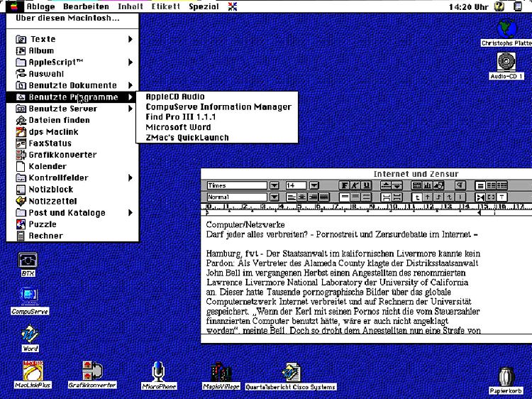Choose Notizblock from the Apple menu

72,189
